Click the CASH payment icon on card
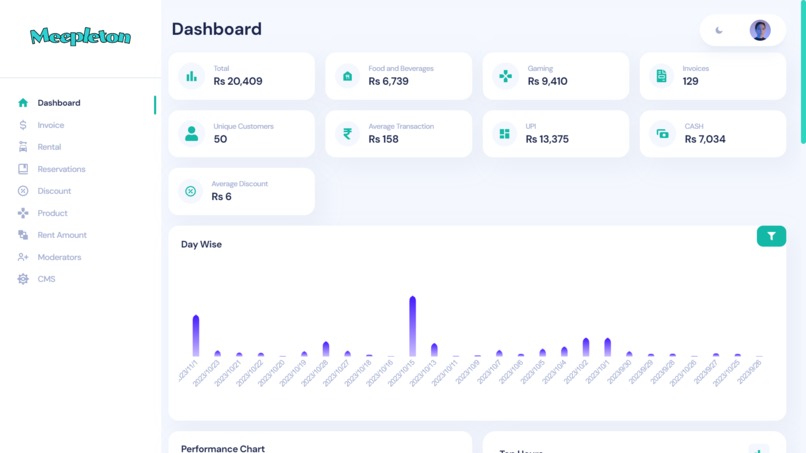The width and height of the screenshot is (806, 453). coord(663,134)
